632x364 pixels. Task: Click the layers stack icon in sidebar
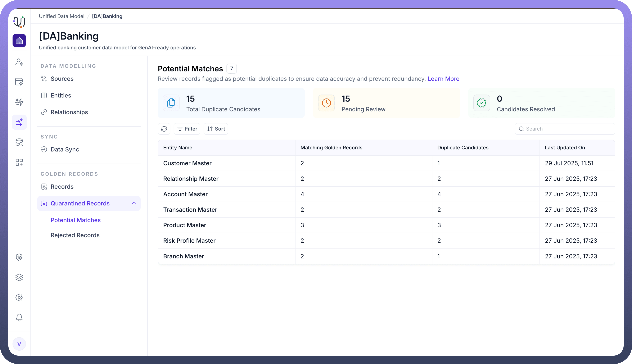(19, 277)
